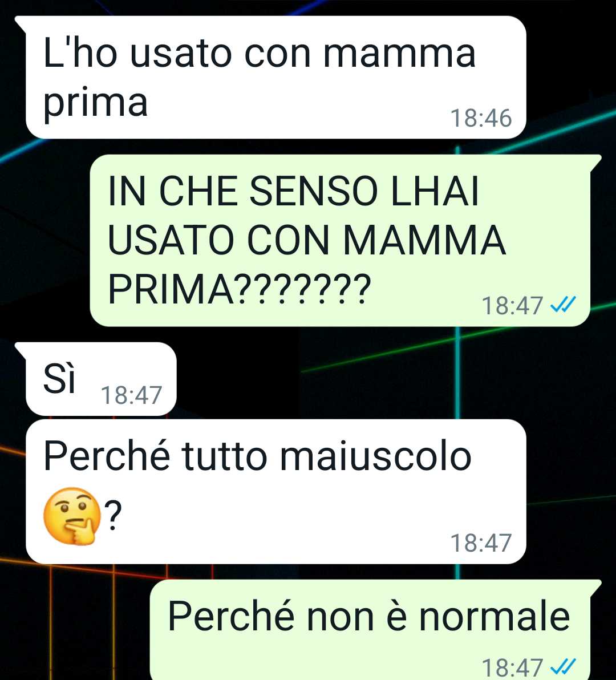
Task: Tap the word 'PRIMA???????' in green bubble
Action: (x=240, y=289)
